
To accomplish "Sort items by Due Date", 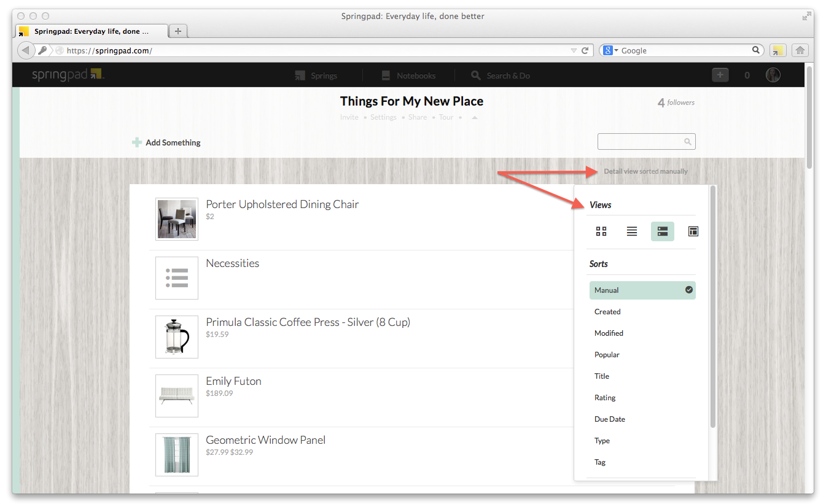I will 609,419.
